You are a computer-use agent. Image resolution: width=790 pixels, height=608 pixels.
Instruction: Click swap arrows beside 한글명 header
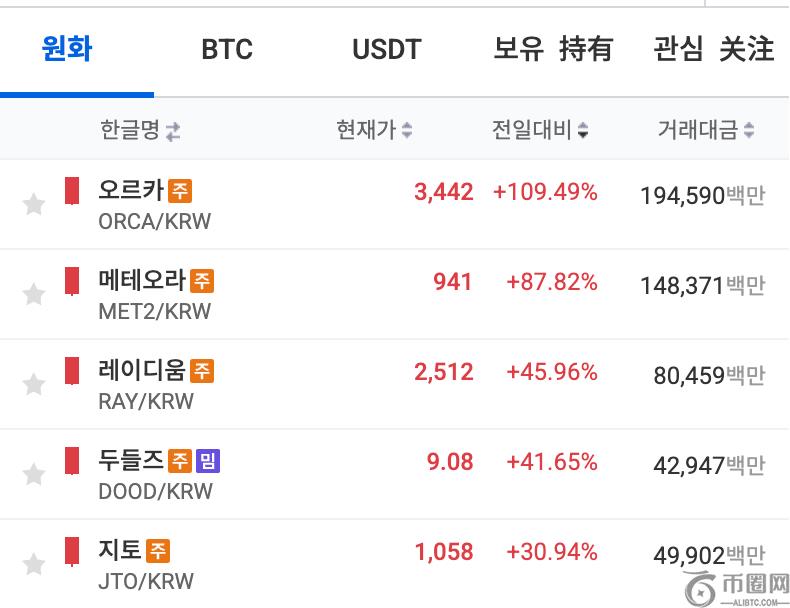173,130
